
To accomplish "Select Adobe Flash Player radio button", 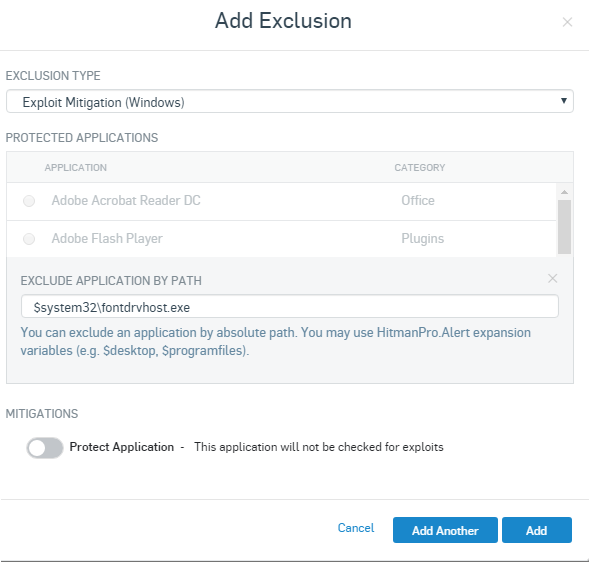I will coord(29,239).
